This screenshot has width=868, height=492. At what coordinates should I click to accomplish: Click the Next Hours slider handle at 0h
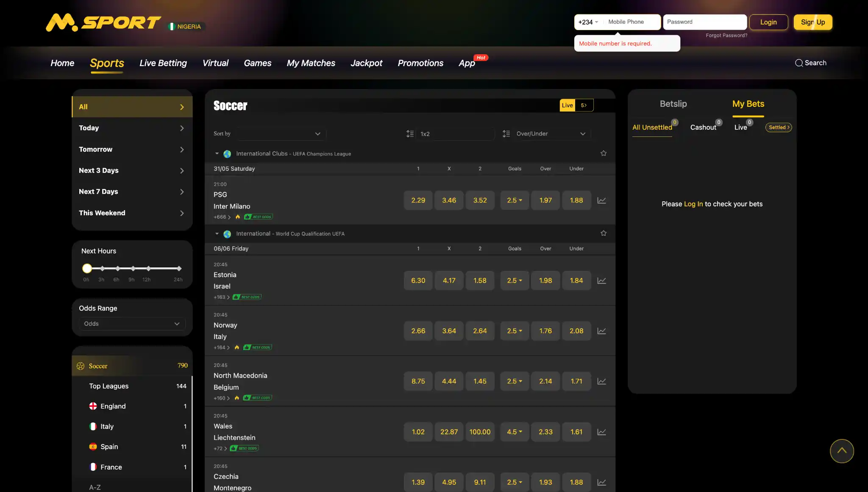pyautogui.click(x=87, y=268)
